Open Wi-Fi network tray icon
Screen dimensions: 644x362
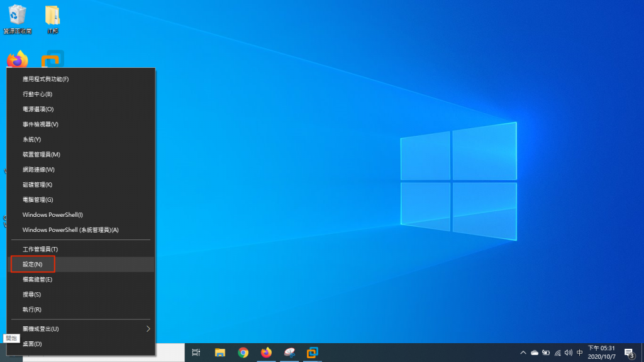pyautogui.click(x=557, y=353)
